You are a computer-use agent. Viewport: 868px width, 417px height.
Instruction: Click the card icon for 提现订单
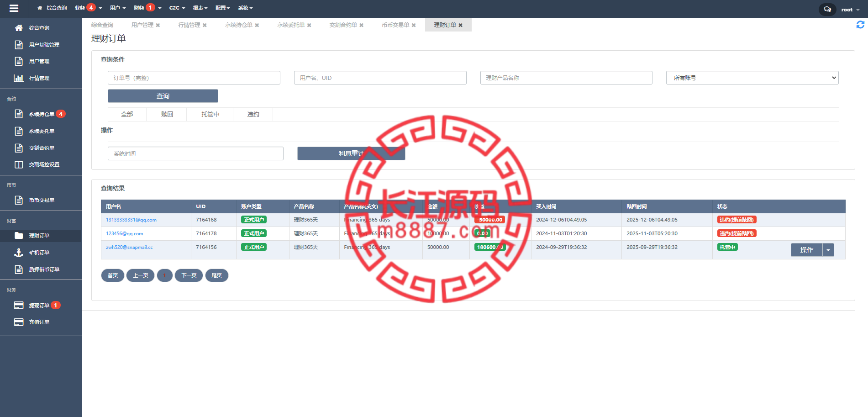pyautogui.click(x=19, y=305)
